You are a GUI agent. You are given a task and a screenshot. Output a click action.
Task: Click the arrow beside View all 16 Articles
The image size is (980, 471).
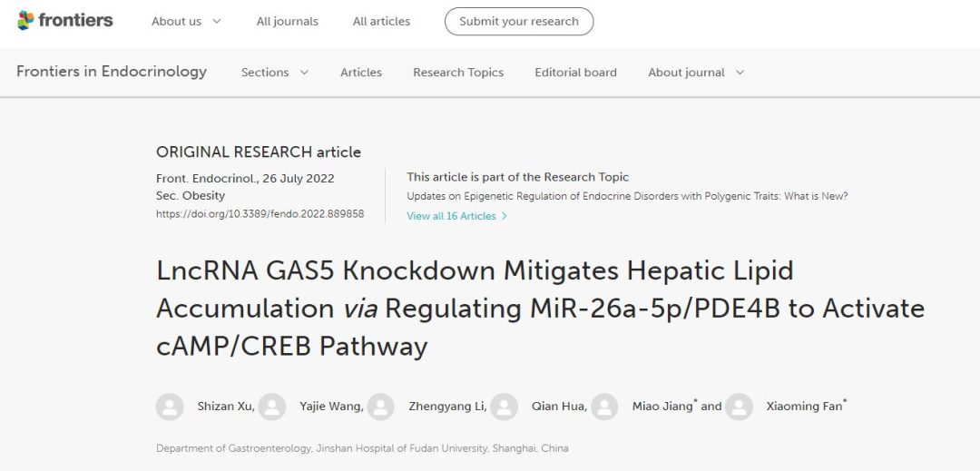point(505,216)
